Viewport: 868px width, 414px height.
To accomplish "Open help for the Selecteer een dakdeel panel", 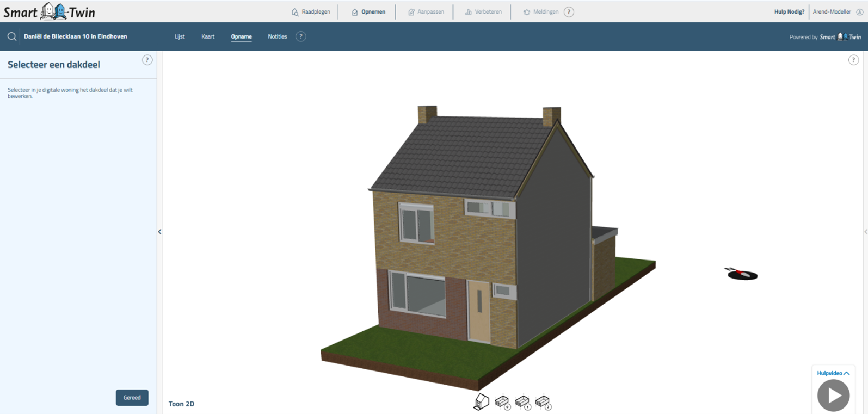I will click(147, 60).
